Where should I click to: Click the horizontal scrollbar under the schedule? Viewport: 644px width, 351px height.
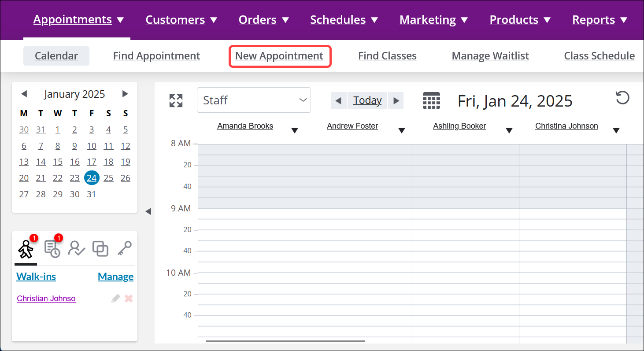pyautogui.click(x=285, y=341)
